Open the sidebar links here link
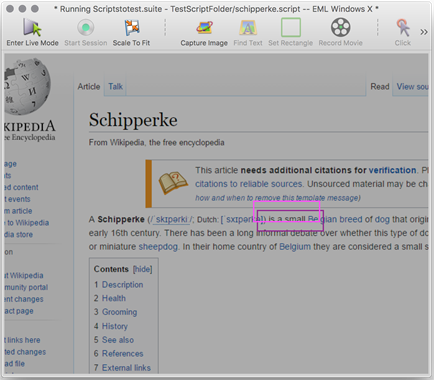Image resolution: width=434 pixels, height=380 pixels. pos(22,340)
